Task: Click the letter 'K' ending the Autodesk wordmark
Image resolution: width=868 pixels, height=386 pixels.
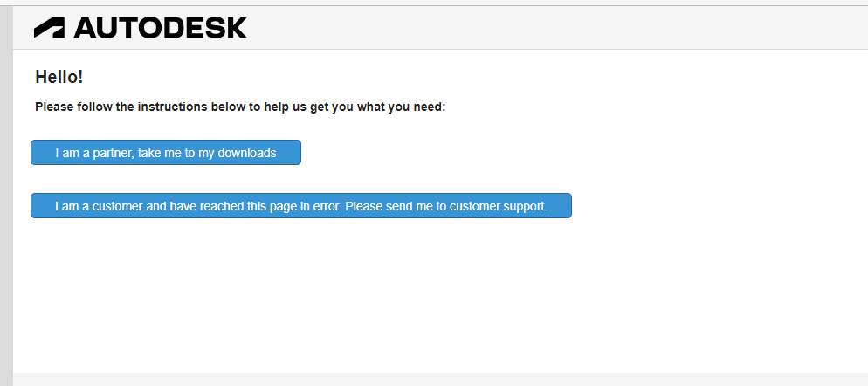Action: click(x=237, y=28)
